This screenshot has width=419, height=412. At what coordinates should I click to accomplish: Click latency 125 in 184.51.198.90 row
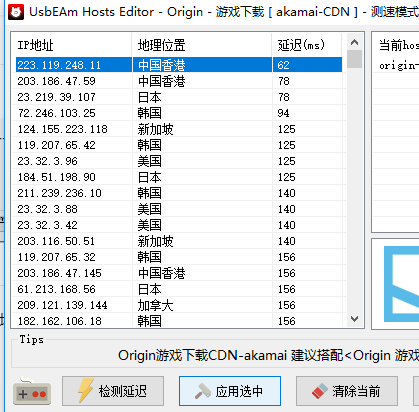[287, 177]
